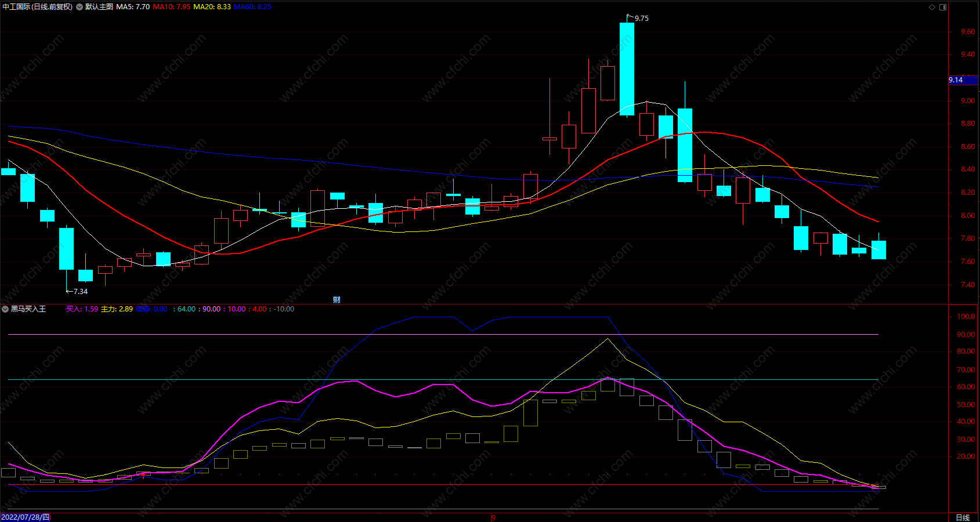The height and width of the screenshot is (522, 980).
Task: Click the month 9 marker on the time axis
Action: click(x=493, y=517)
